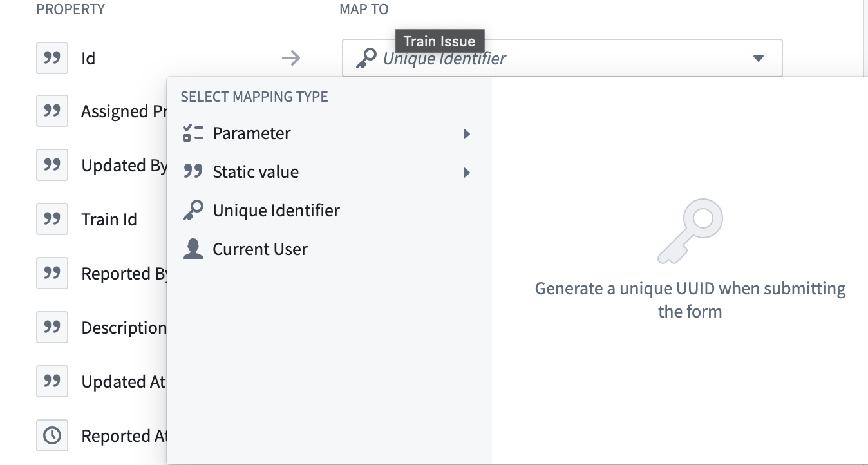The height and width of the screenshot is (465, 868).
Task: Click the Description property name
Action: pos(124,328)
